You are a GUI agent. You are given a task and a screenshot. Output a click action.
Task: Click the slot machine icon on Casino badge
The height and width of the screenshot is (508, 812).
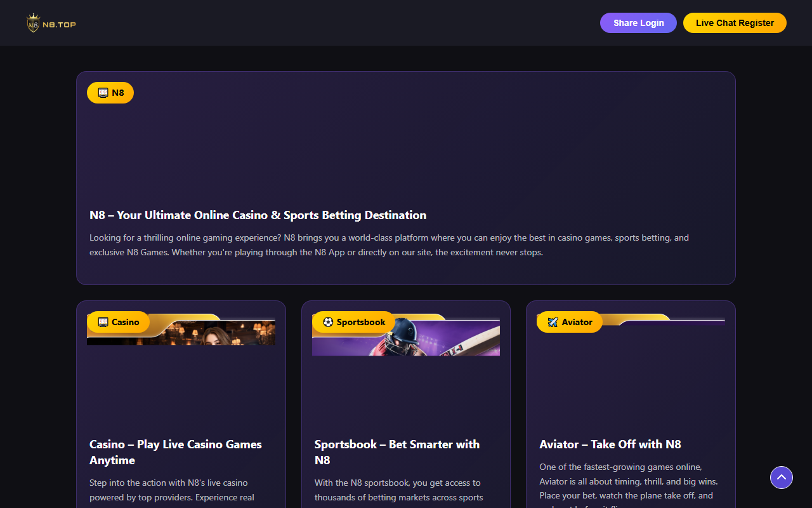103,322
